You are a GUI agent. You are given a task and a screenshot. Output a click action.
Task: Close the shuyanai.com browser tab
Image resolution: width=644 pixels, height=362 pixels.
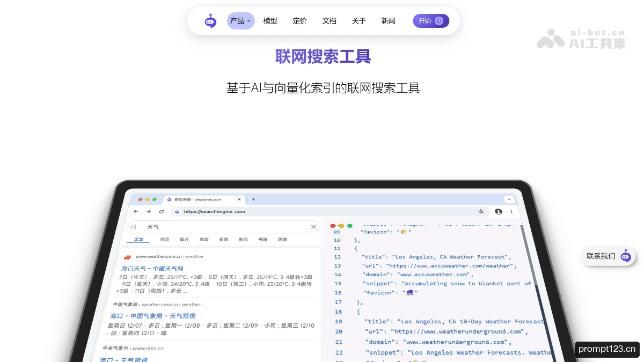240,200
